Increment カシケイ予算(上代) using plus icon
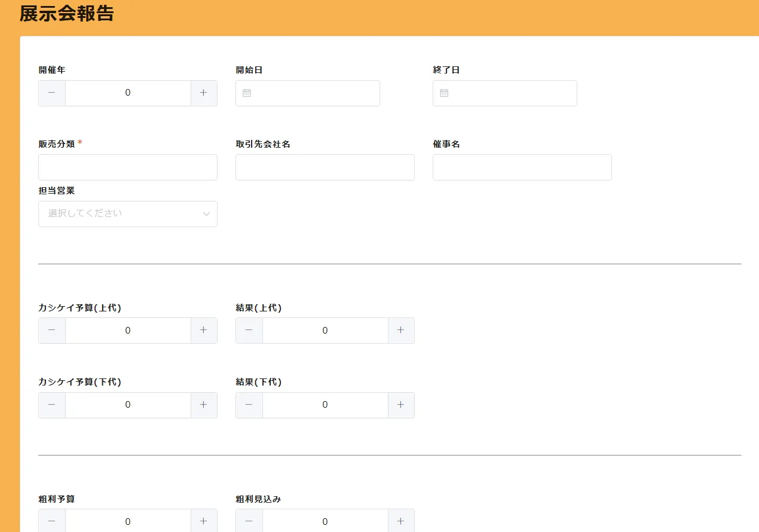The height and width of the screenshot is (532, 759). click(204, 331)
